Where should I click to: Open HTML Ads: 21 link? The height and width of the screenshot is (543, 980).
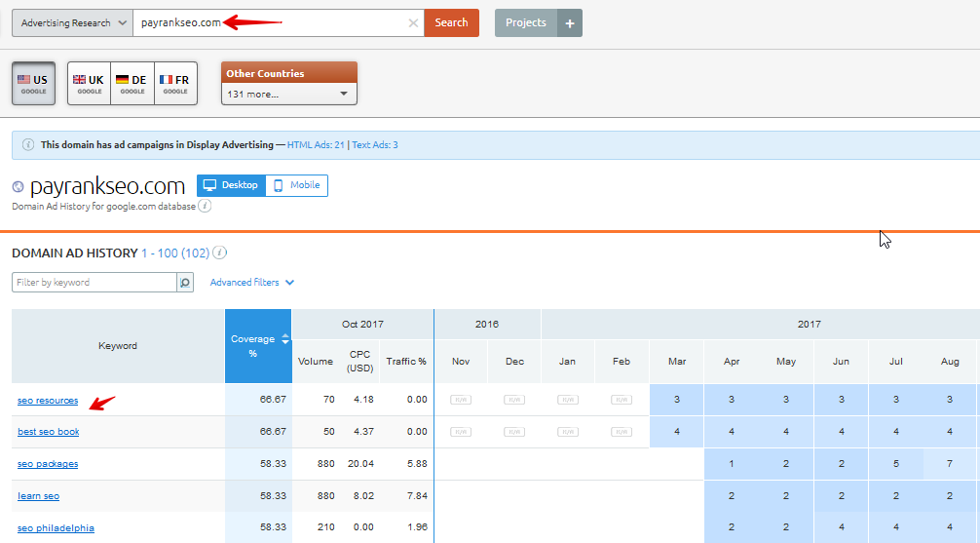(316, 144)
